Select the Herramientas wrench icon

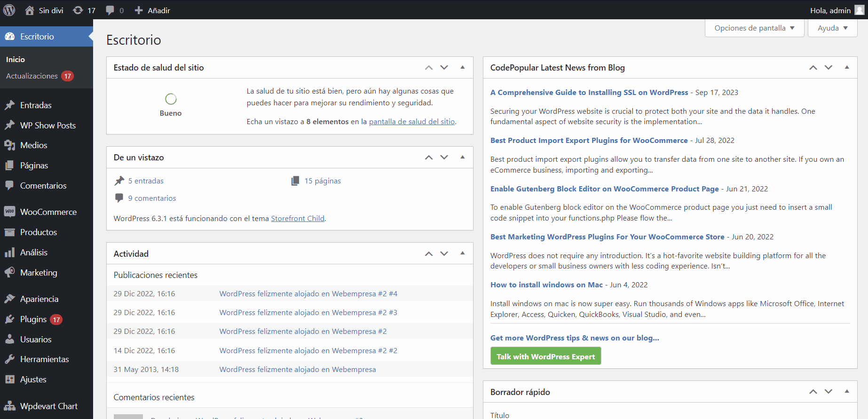point(9,359)
